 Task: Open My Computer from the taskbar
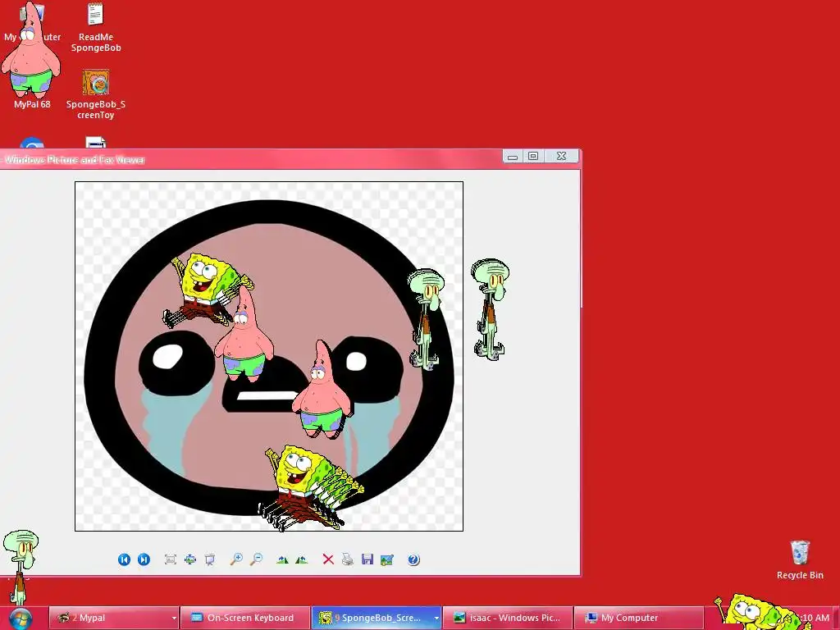coord(638,619)
